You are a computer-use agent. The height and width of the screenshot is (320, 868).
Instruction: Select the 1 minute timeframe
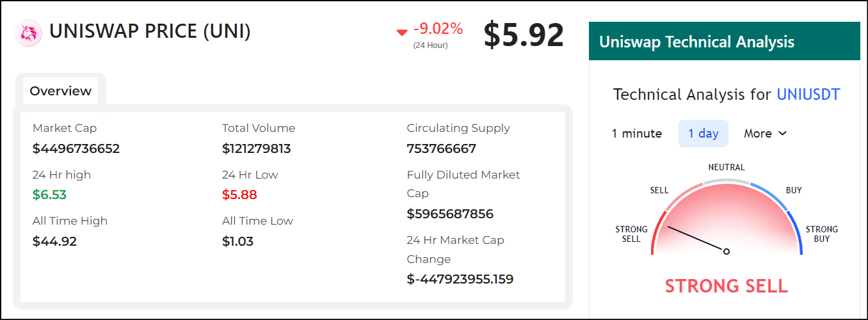point(637,133)
